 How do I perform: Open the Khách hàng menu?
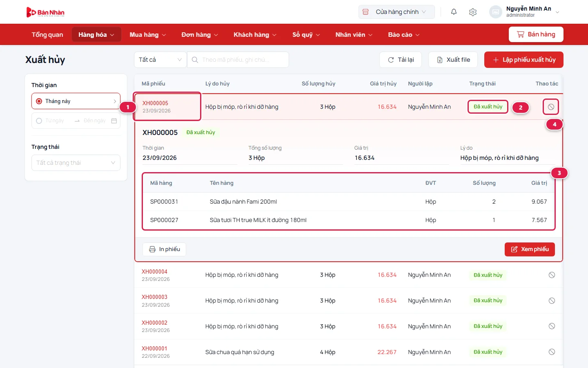tap(255, 35)
